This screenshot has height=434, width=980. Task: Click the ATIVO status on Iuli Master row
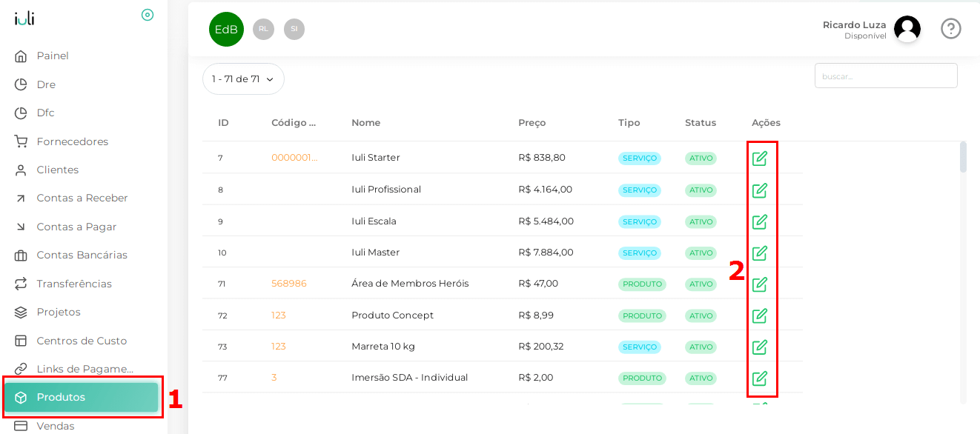701,253
